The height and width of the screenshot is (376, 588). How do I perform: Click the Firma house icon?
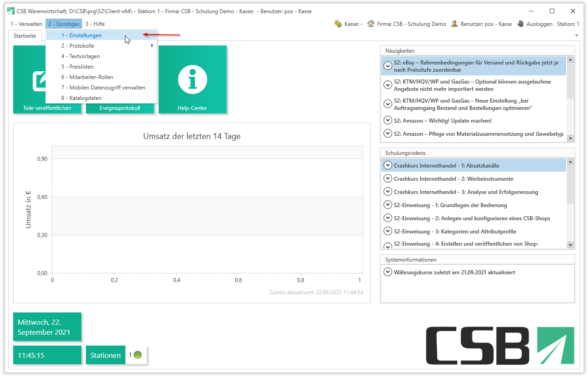pos(371,24)
